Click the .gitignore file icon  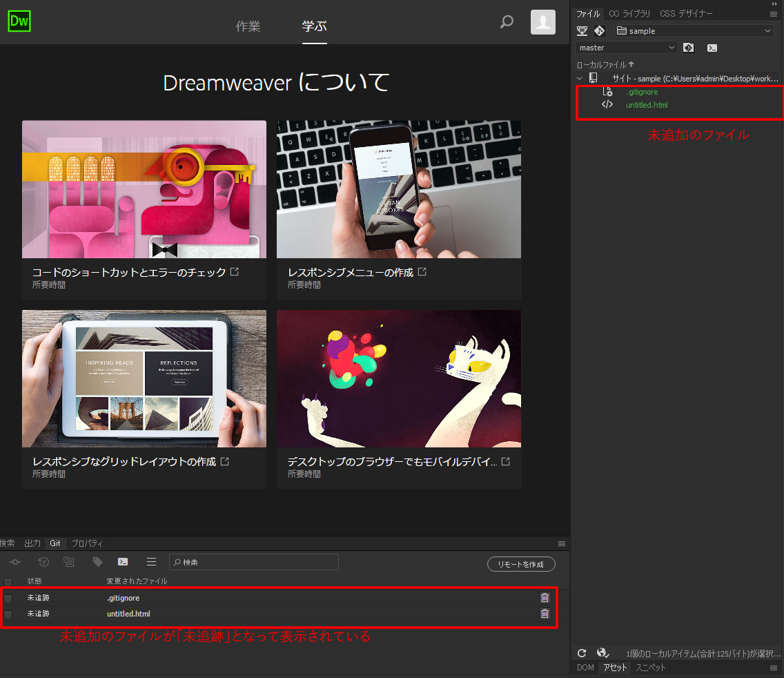pos(607,92)
